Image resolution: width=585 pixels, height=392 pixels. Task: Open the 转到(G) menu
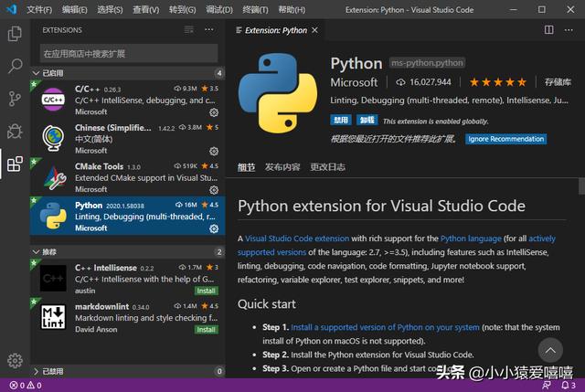pyautogui.click(x=182, y=10)
